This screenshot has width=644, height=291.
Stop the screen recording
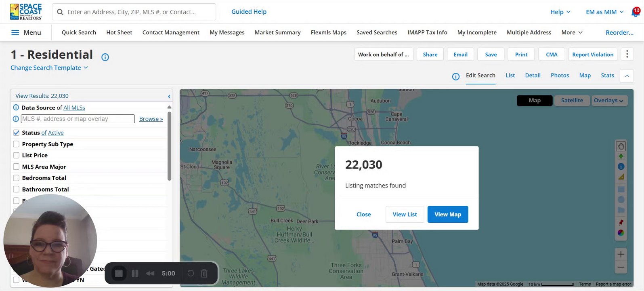[x=119, y=274]
